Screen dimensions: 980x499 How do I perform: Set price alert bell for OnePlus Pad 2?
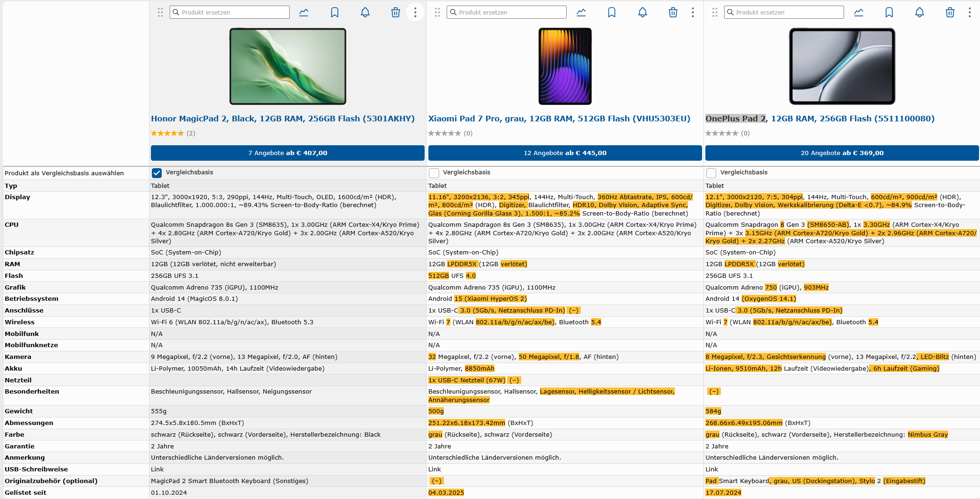[x=920, y=13]
